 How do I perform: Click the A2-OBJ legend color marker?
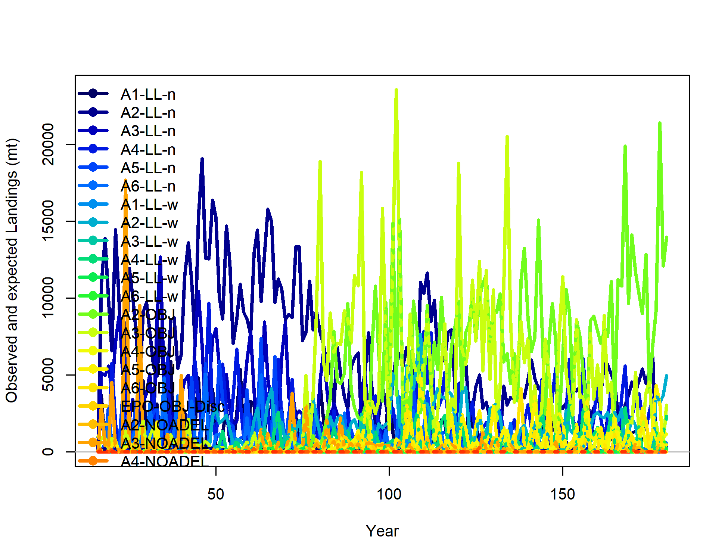93,314
